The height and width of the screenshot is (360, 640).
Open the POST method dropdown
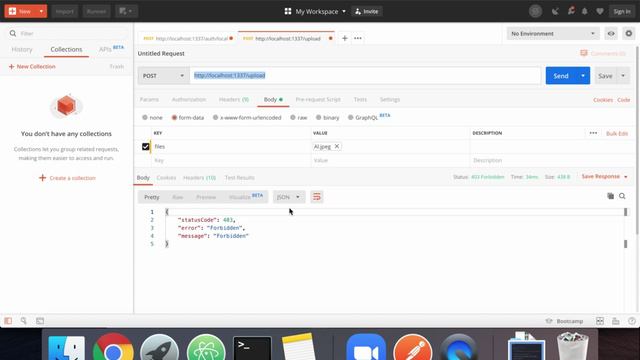point(163,76)
